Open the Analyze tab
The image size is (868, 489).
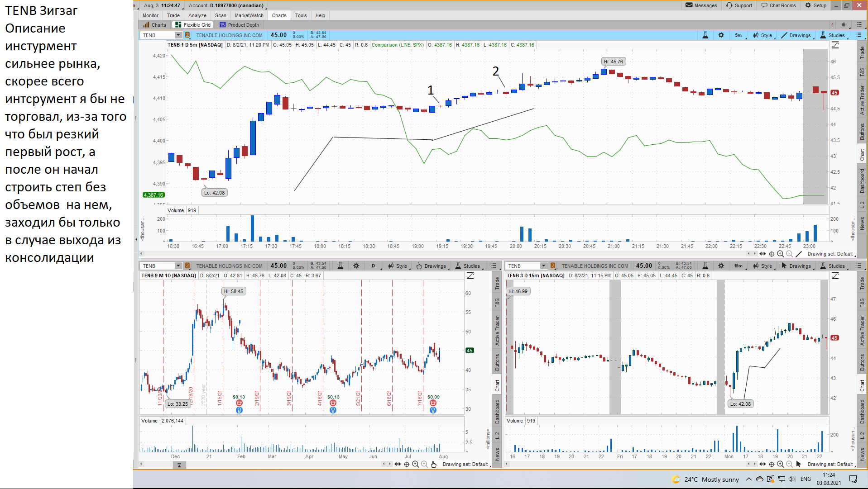pos(197,15)
